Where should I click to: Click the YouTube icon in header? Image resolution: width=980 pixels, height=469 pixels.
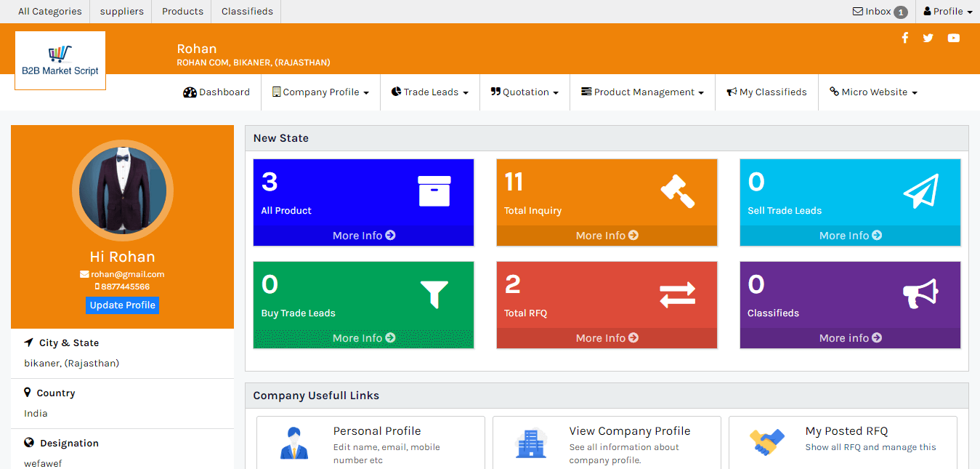[x=954, y=38]
